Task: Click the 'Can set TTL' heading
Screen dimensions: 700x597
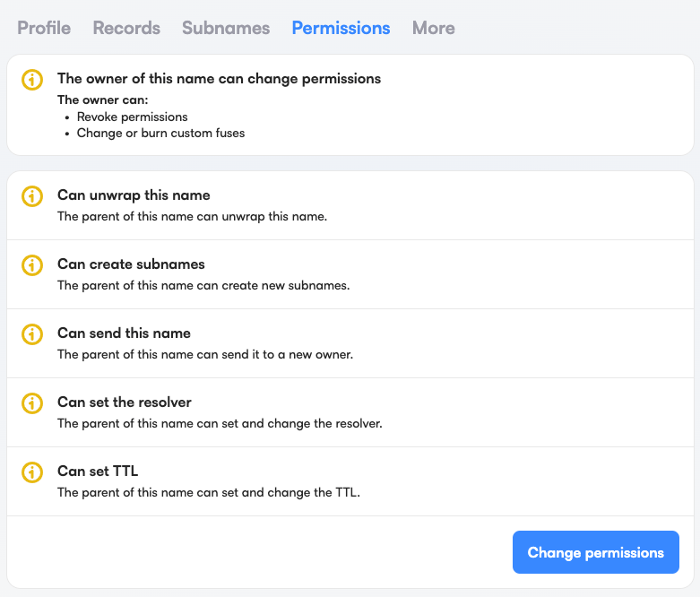Action: tap(98, 472)
